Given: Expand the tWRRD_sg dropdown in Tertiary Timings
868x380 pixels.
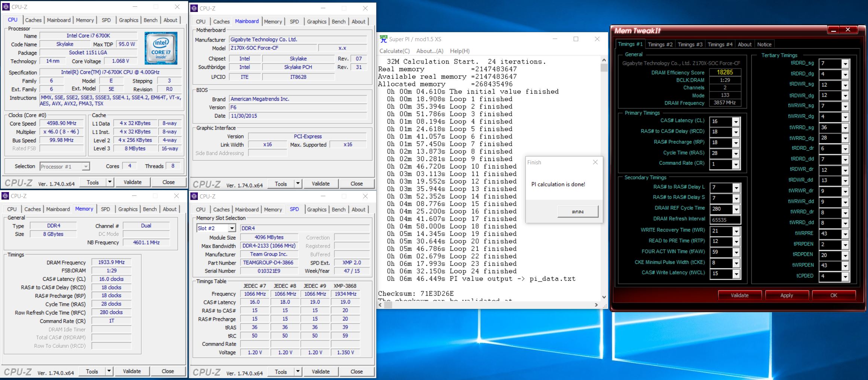Looking at the screenshot, I should 845,128.
